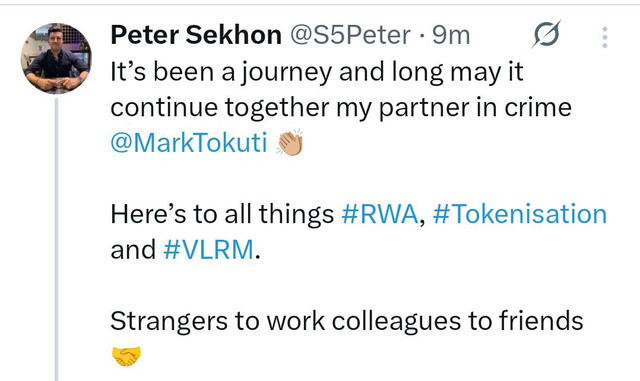Image resolution: width=640 pixels, height=381 pixels.
Task: Click the dot separator before 9m
Action: pos(422,36)
